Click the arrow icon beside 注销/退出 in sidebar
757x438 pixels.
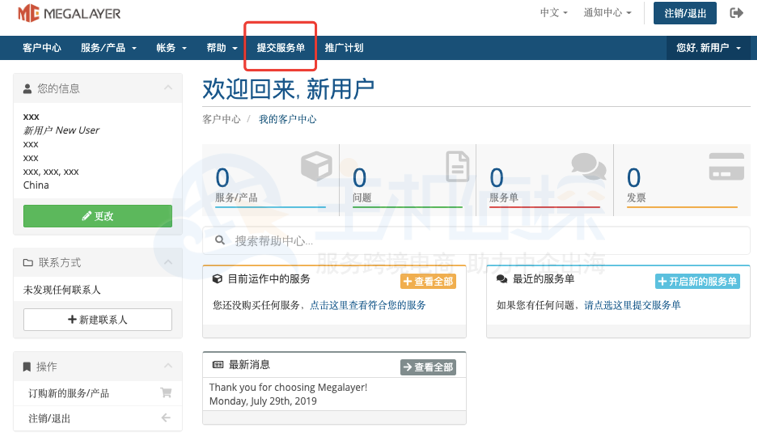(166, 418)
